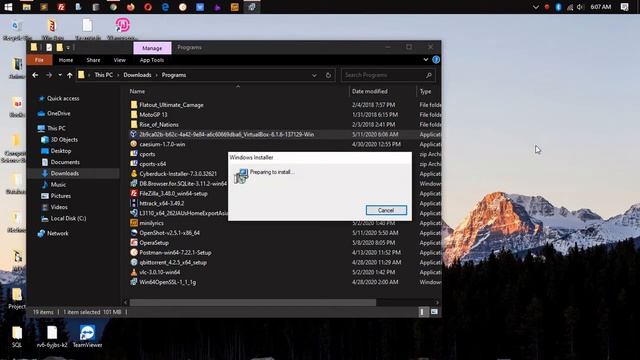This screenshot has height=360, width=640.
Task: Launch FileZilla from the taskbar
Action: tap(61, 7)
